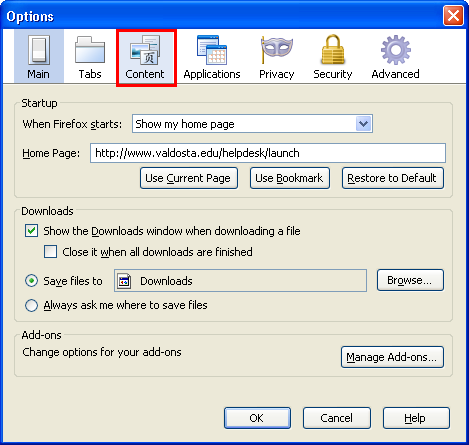
Task: Click Restore to Default button
Action: pyautogui.click(x=393, y=178)
